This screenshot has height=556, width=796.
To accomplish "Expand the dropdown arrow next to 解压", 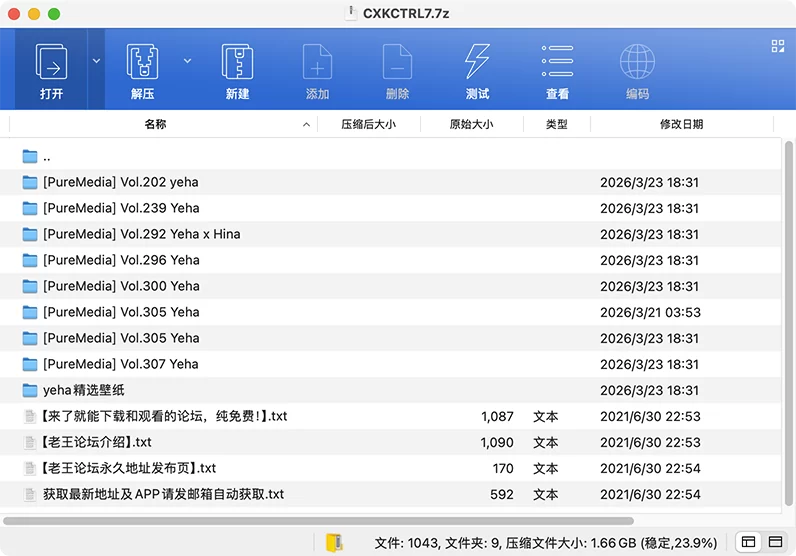I will [187, 61].
